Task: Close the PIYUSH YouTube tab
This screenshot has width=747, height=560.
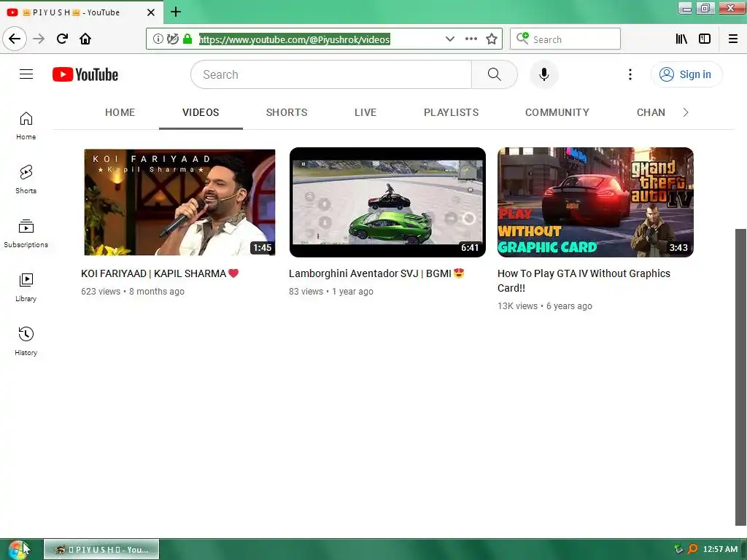Action: click(x=151, y=12)
